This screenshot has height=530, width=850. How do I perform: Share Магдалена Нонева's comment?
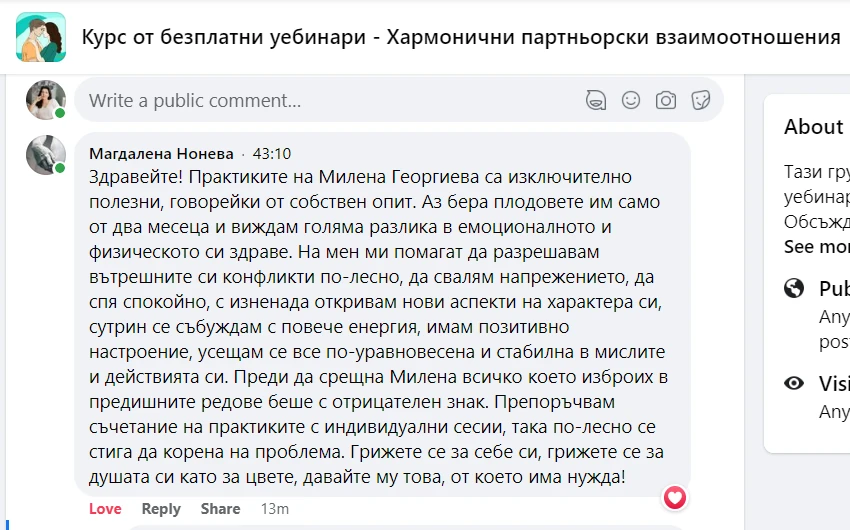220,509
